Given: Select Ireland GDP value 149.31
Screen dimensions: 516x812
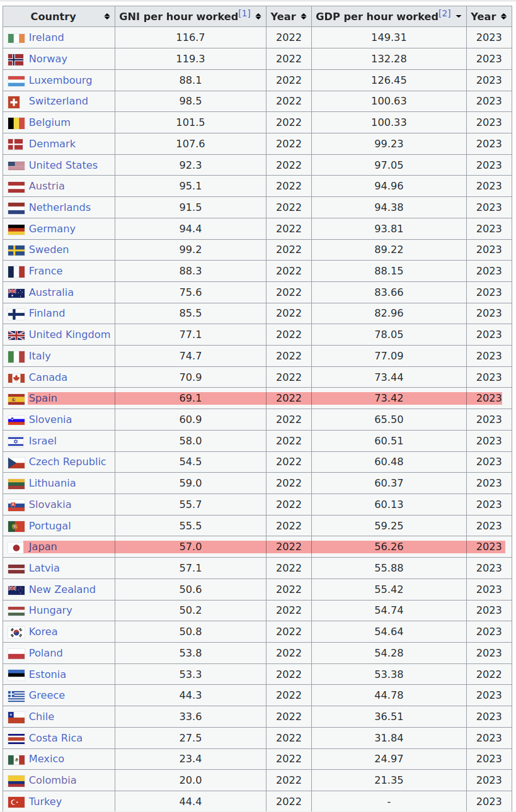Looking at the screenshot, I should 389,38.
